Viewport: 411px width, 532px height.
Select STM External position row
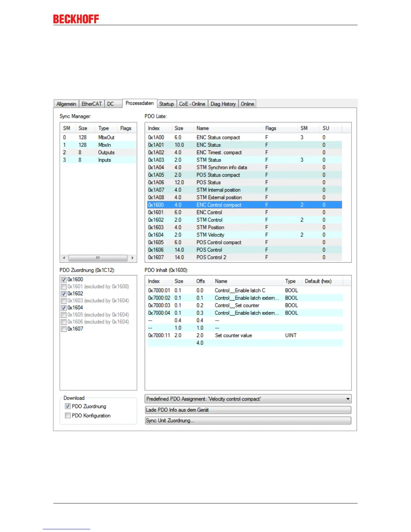(244, 197)
